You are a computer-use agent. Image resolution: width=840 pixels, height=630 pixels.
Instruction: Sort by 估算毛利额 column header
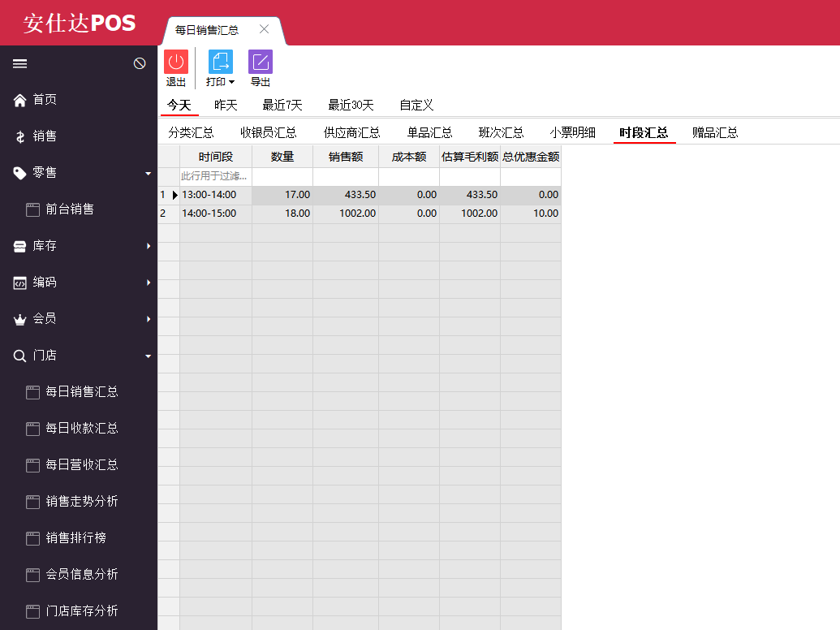point(470,157)
